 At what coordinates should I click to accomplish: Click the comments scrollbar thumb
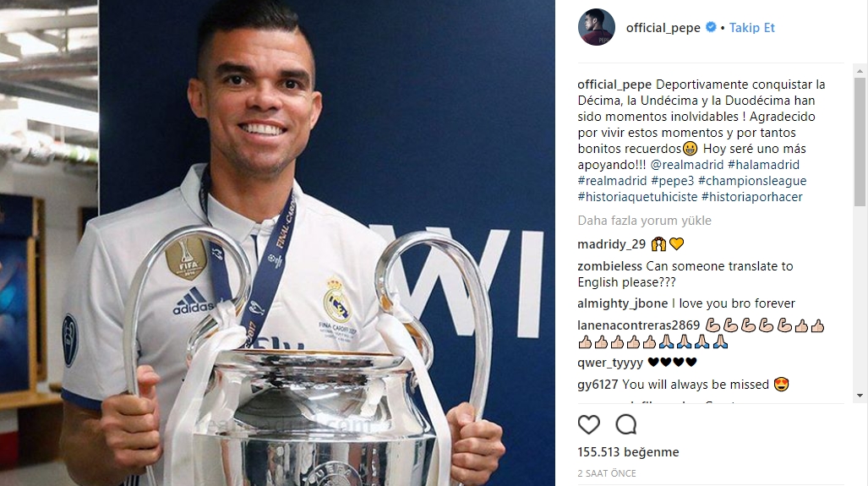[860, 141]
